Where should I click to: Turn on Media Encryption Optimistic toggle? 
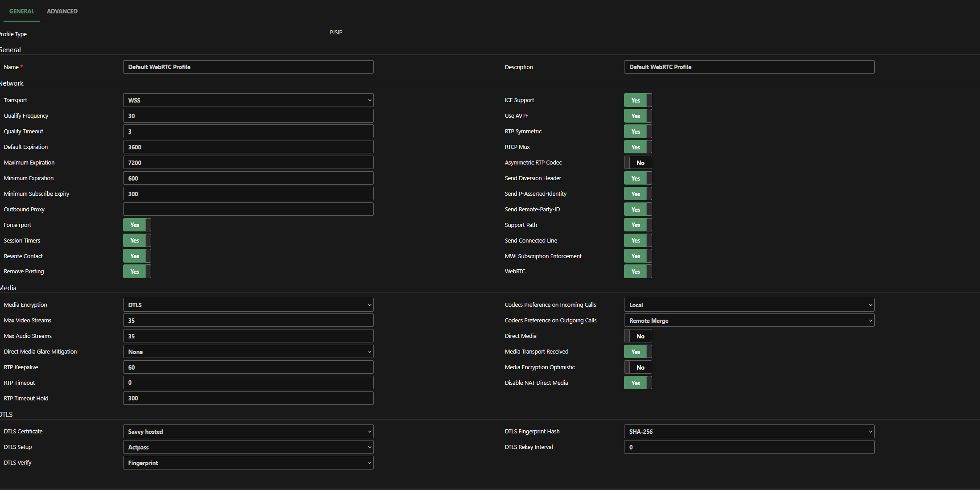pos(638,367)
